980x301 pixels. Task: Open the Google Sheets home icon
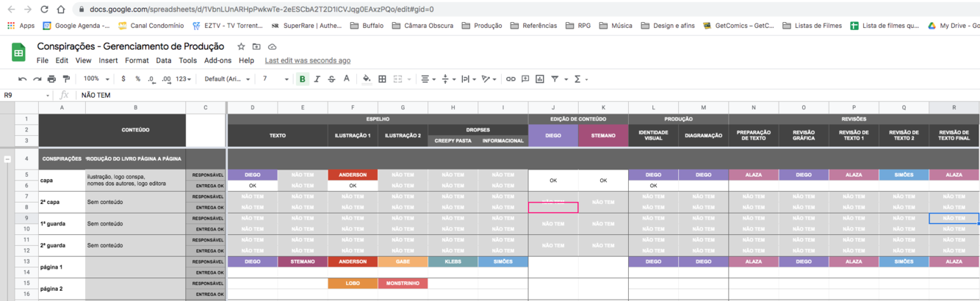(18, 52)
